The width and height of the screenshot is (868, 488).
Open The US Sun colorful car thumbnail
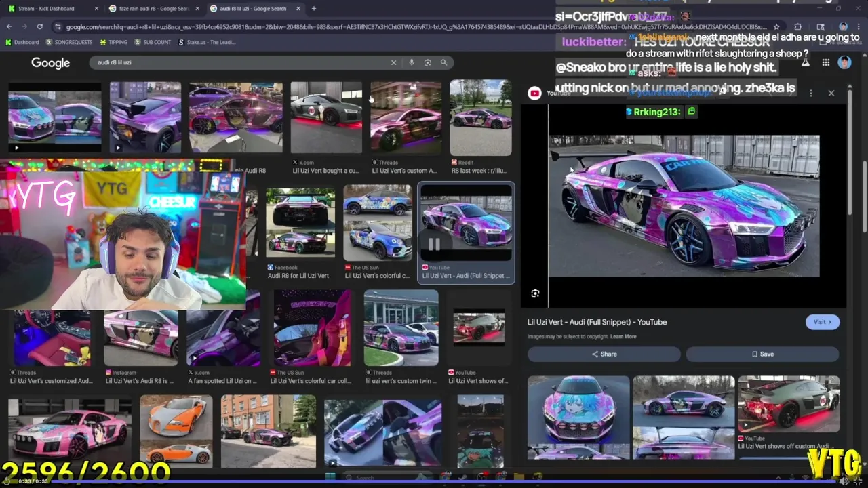point(378,222)
